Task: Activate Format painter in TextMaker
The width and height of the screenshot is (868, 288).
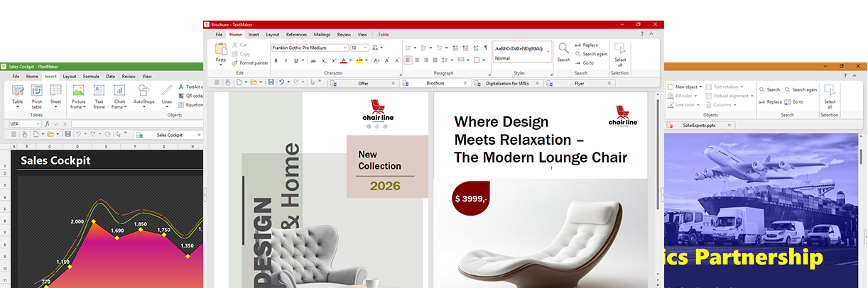Action: pyautogui.click(x=250, y=63)
